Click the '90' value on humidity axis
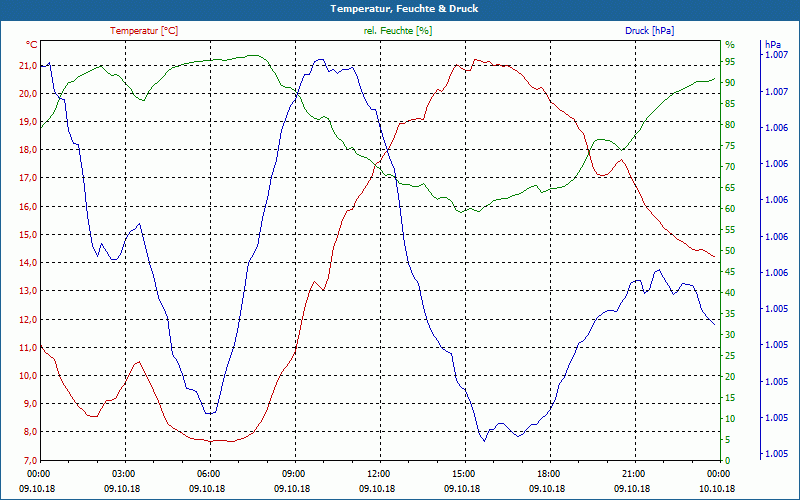This screenshot has height=500, width=800. (730, 82)
